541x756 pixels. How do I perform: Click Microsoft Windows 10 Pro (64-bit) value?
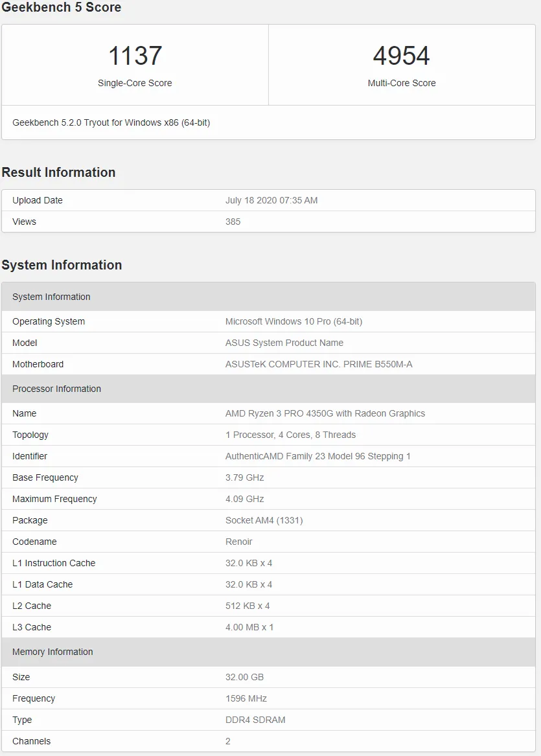coord(294,321)
